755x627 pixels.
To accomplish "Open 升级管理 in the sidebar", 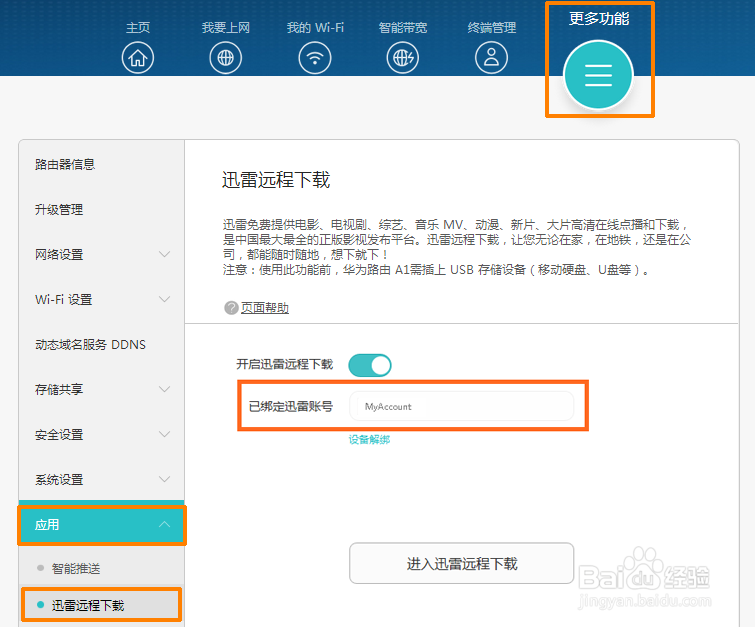I will click(x=59, y=209).
